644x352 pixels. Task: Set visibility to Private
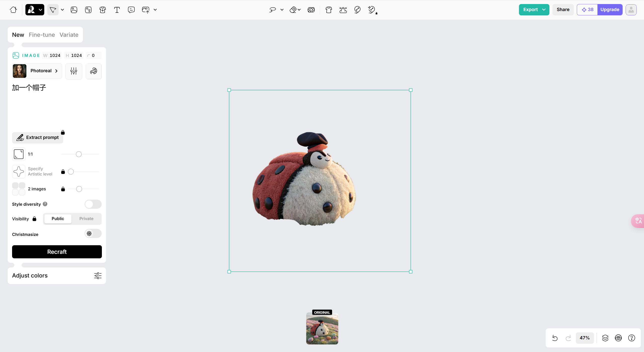coord(86,219)
